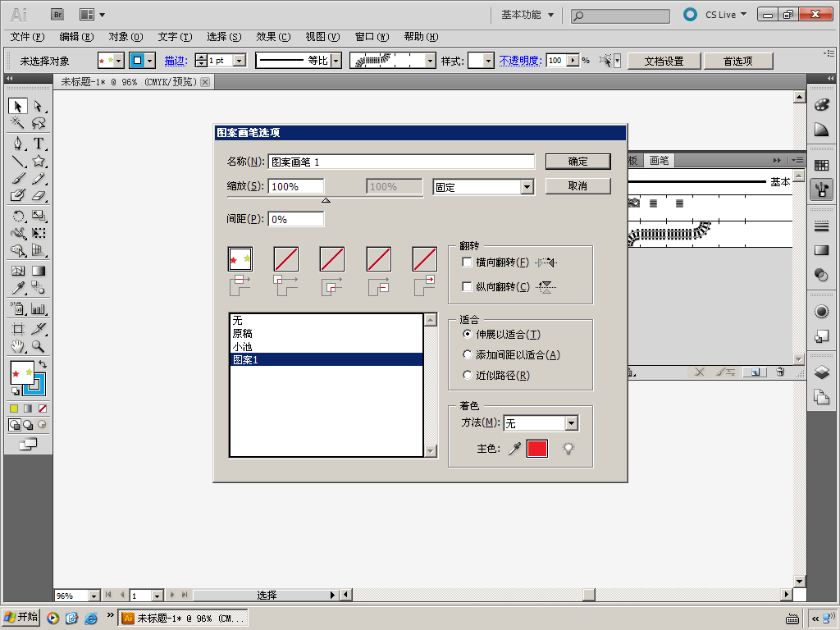This screenshot has width=840, height=630.
Task: Enable the 纵向翻转 checkbox
Action: click(468, 287)
